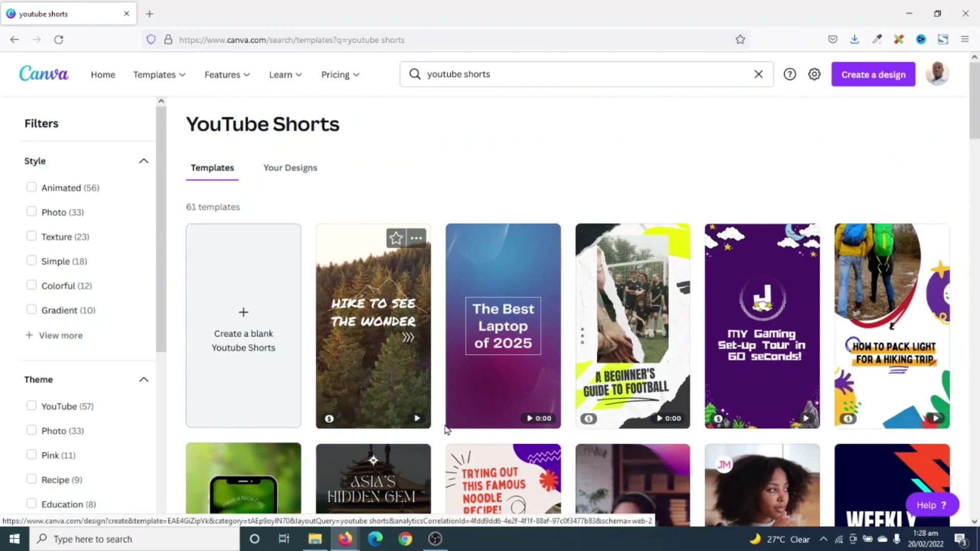Click the plus icon on blank Shorts card
The width and height of the screenshot is (980, 551).
point(243,312)
